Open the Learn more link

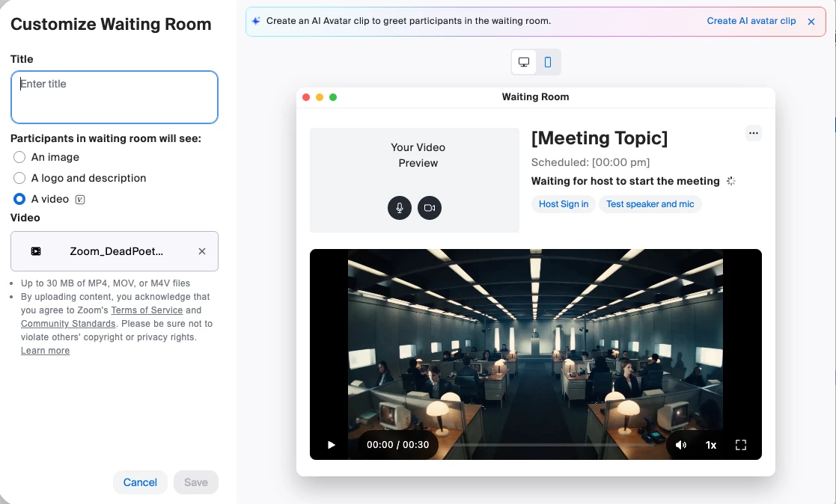tap(46, 351)
